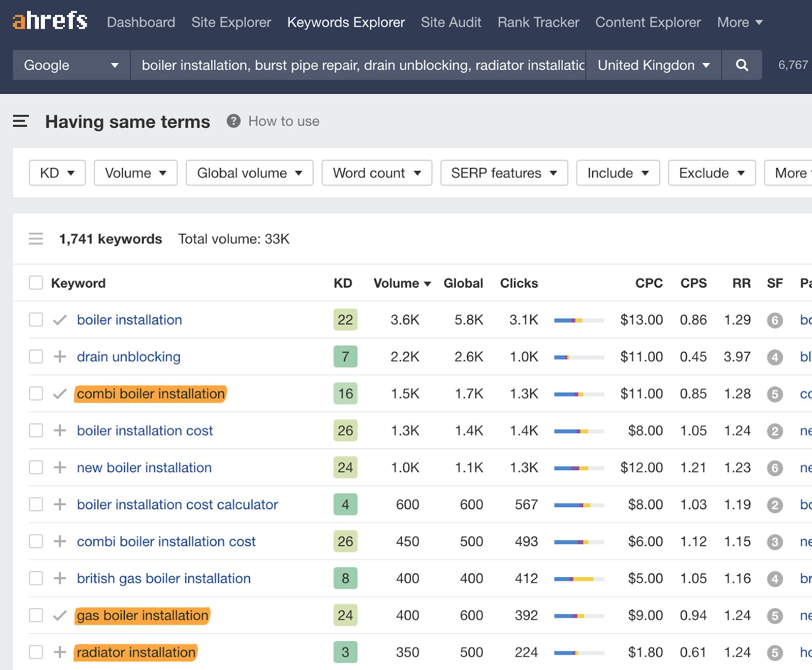Select the checkbox for combi boiler installation
The image size is (812, 670).
[x=36, y=394]
